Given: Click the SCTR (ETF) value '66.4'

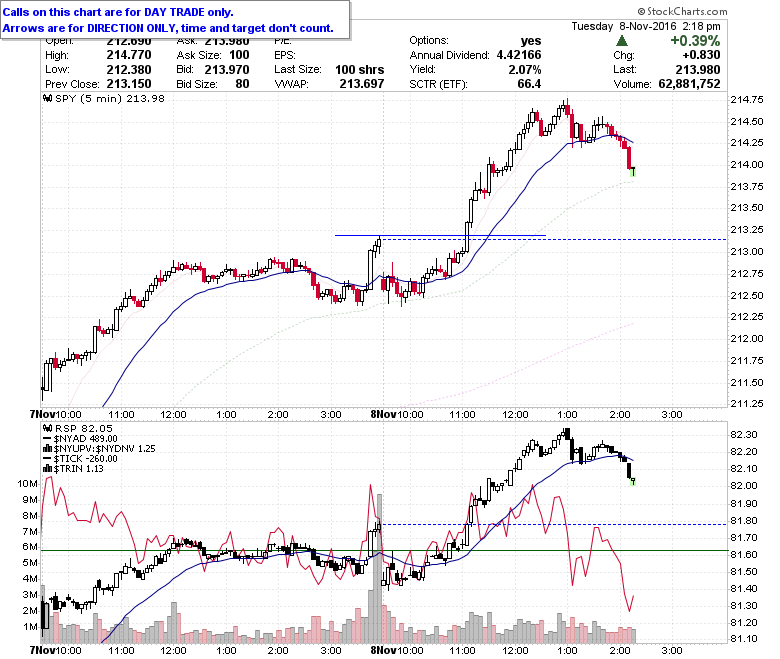Looking at the screenshot, I should [x=529, y=84].
